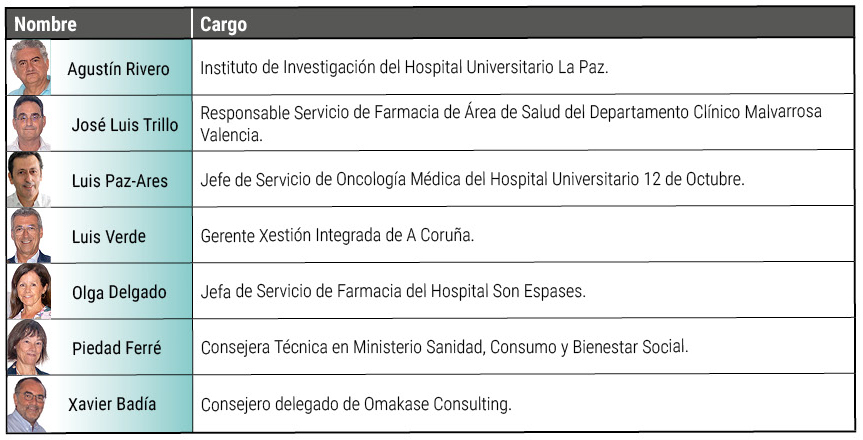
Task: Select the name Xavier Badía
Action: [x=112, y=404]
